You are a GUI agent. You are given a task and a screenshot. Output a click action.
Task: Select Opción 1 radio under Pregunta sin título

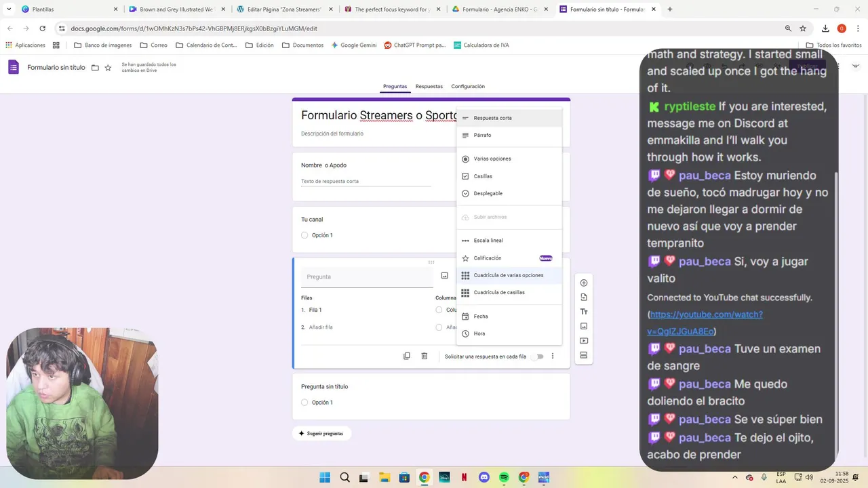coord(304,403)
